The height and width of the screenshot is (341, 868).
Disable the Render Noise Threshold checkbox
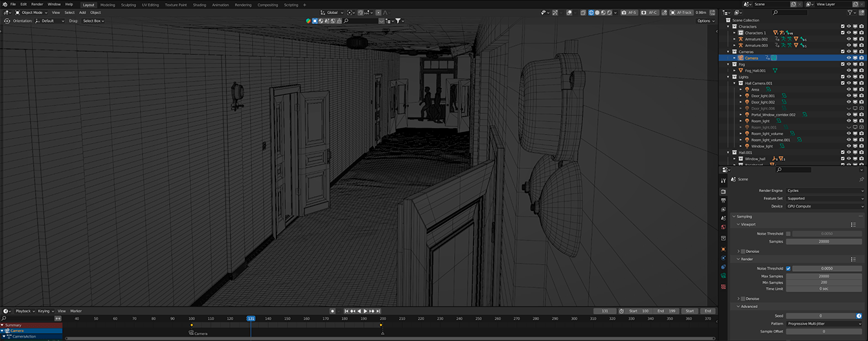point(788,268)
